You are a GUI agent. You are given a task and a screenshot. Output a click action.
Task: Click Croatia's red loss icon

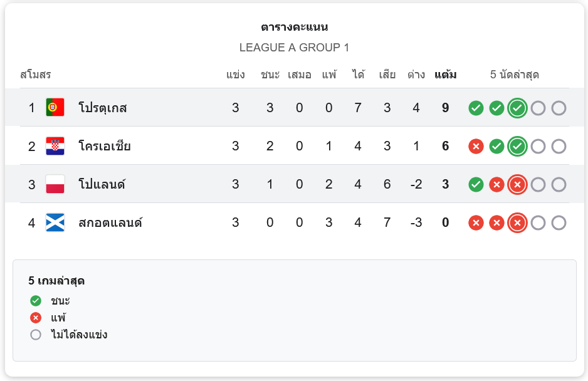click(476, 147)
